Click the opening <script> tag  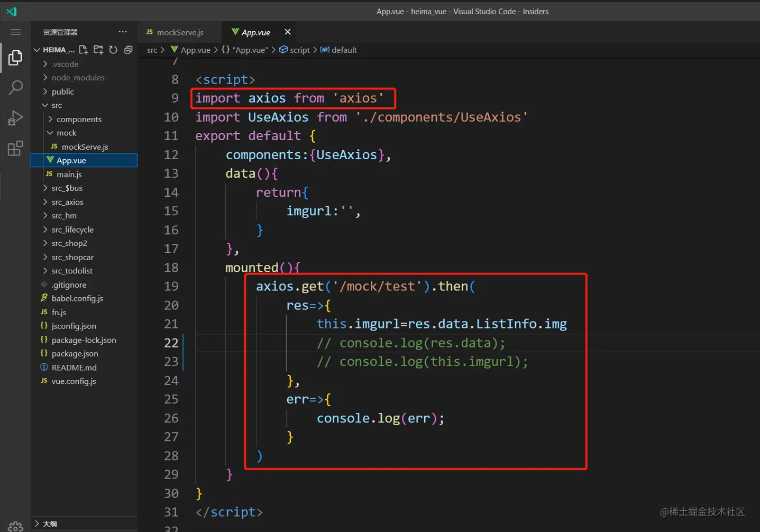[x=225, y=79]
